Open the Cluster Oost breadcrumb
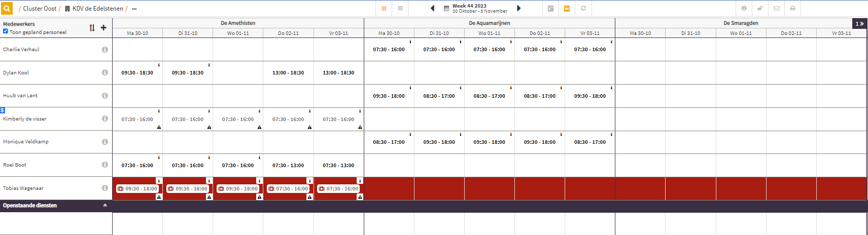The height and width of the screenshot is (235, 868). click(40, 9)
